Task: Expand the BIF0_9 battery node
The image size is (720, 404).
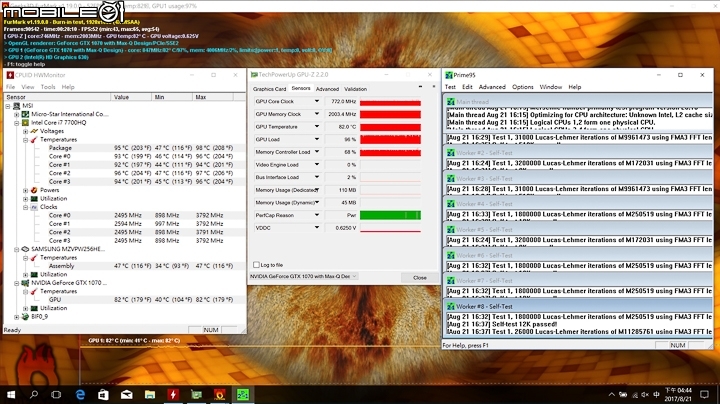Action: [17, 317]
